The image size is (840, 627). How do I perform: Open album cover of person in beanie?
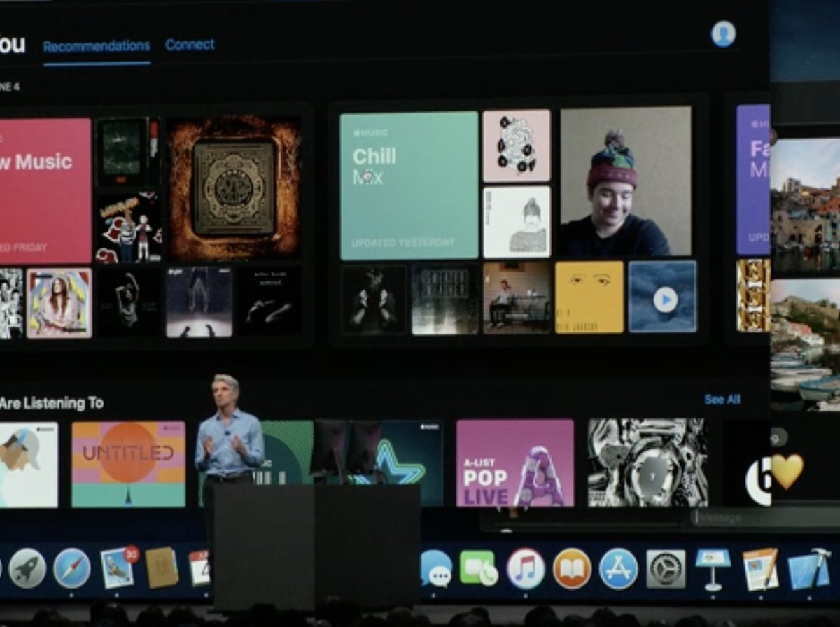[626, 181]
